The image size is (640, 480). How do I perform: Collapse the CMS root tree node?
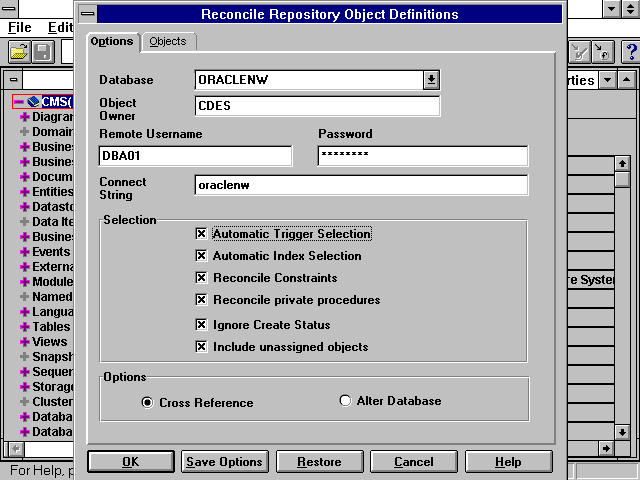pyautogui.click(x=18, y=102)
